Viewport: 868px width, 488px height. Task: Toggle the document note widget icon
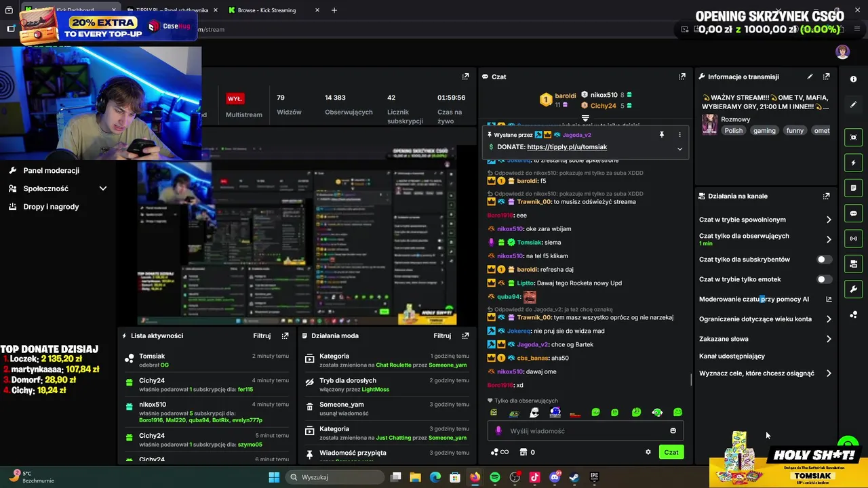tap(853, 188)
